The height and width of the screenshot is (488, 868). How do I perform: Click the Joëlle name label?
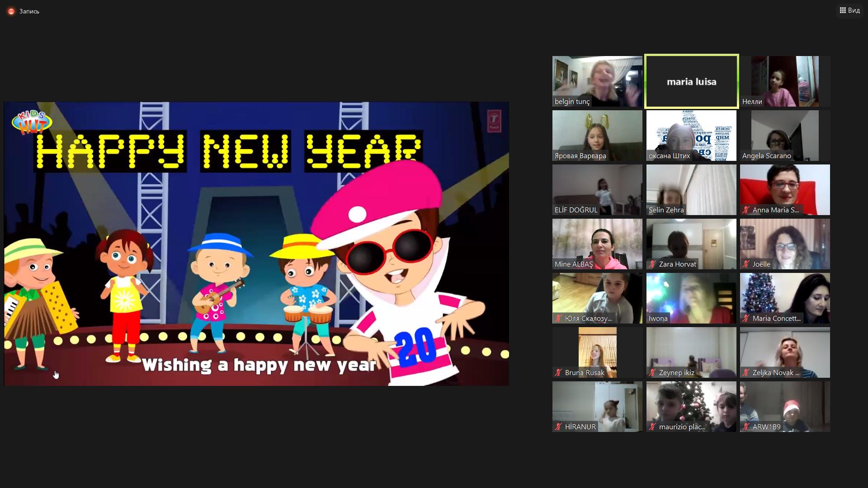coord(761,264)
